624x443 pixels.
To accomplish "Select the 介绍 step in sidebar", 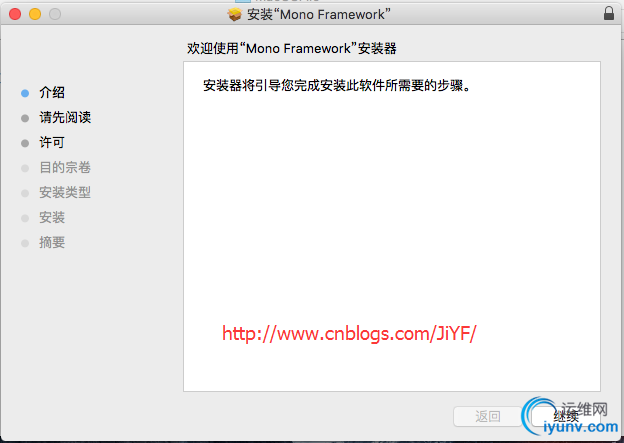I will pos(52,93).
